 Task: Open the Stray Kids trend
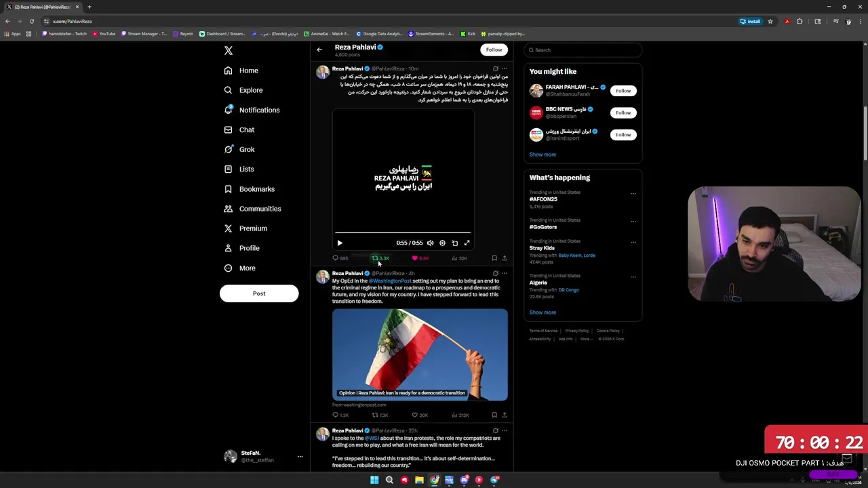[x=542, y=248]
